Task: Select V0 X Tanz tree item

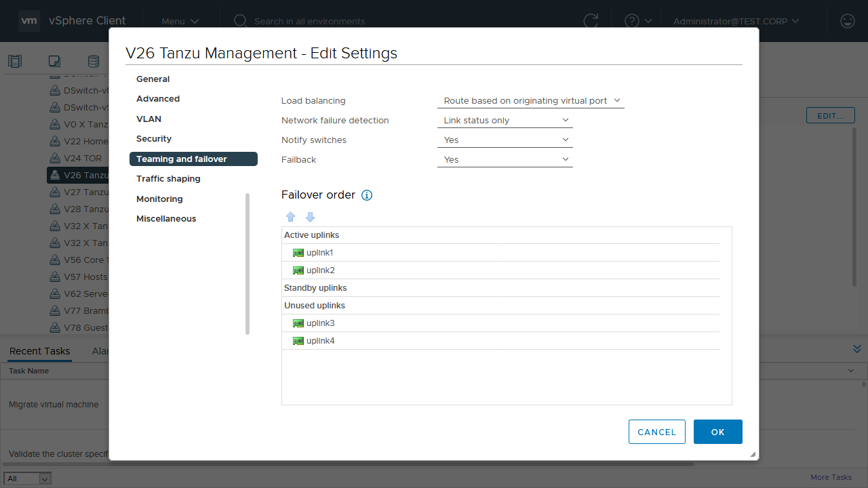Action: point(77,125)
